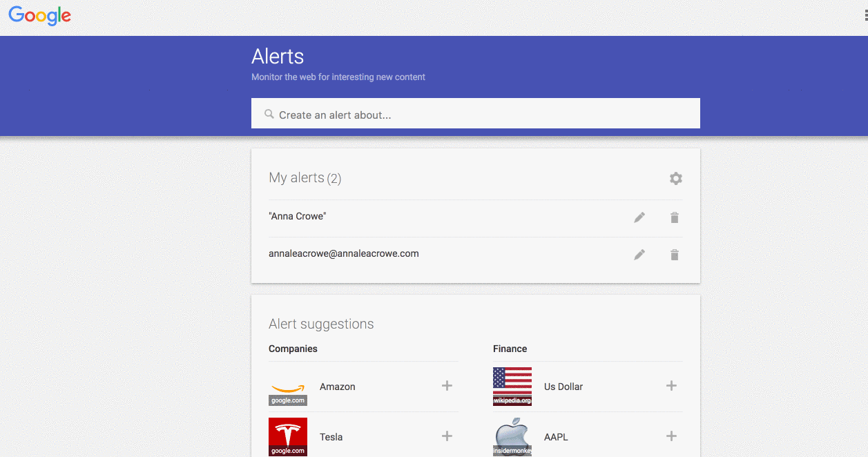Click the Amazon logo thumbnail
This screenshot has height=457, width=868.
tap(288, 387)
